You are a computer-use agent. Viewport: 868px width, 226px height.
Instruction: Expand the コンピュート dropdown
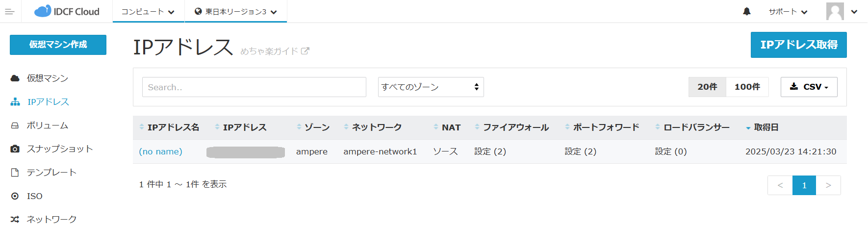148,12
